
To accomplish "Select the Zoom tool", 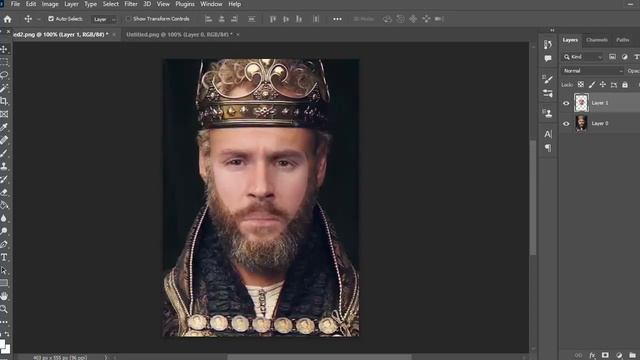I will click(x=4, y=309).
